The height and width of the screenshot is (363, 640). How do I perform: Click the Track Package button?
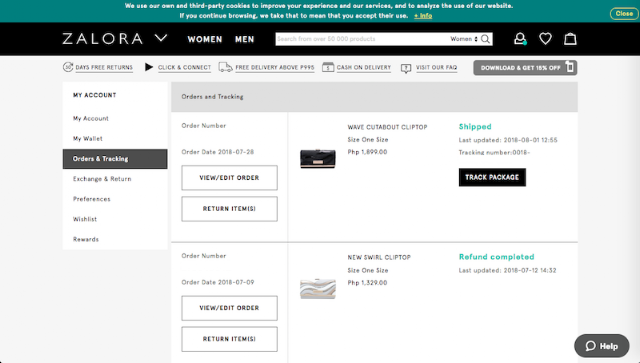[492, 177]
